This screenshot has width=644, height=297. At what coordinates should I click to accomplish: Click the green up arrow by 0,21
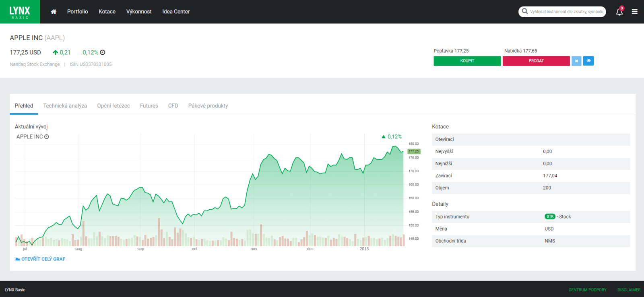56,52
